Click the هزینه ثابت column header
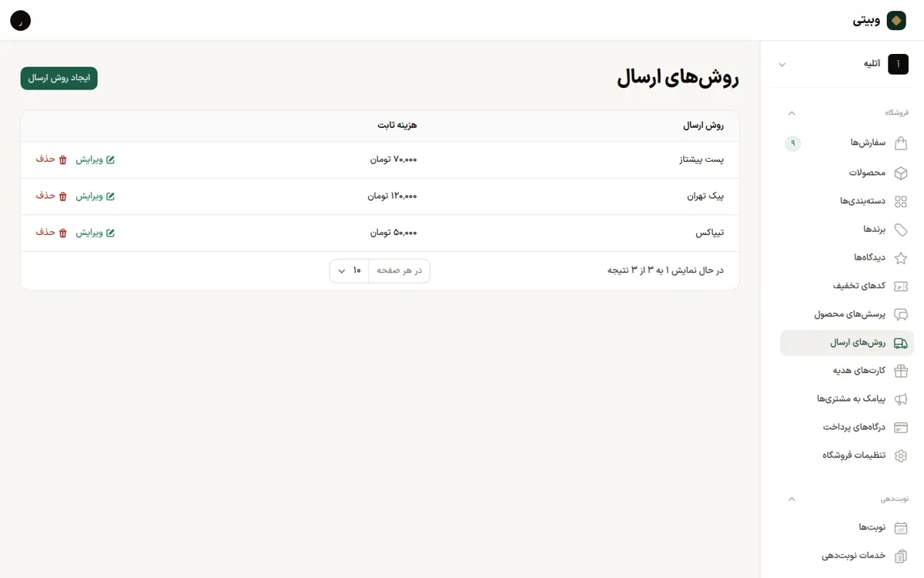 pos(397,126)
